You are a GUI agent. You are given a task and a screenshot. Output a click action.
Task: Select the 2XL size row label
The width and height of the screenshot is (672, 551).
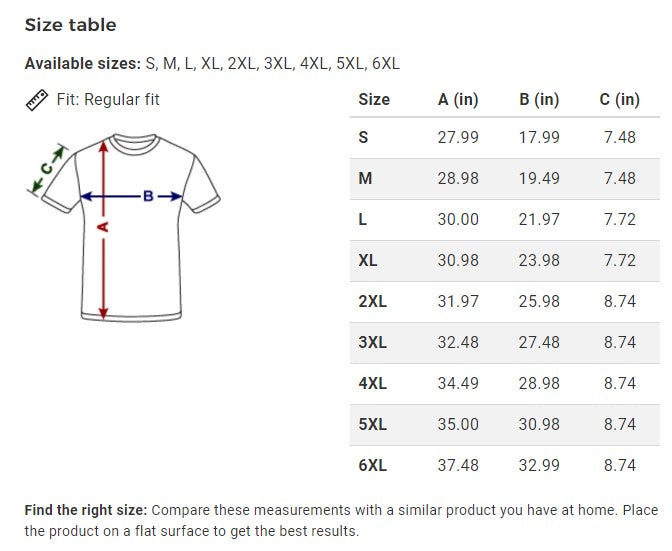click(x=372, y=301)
